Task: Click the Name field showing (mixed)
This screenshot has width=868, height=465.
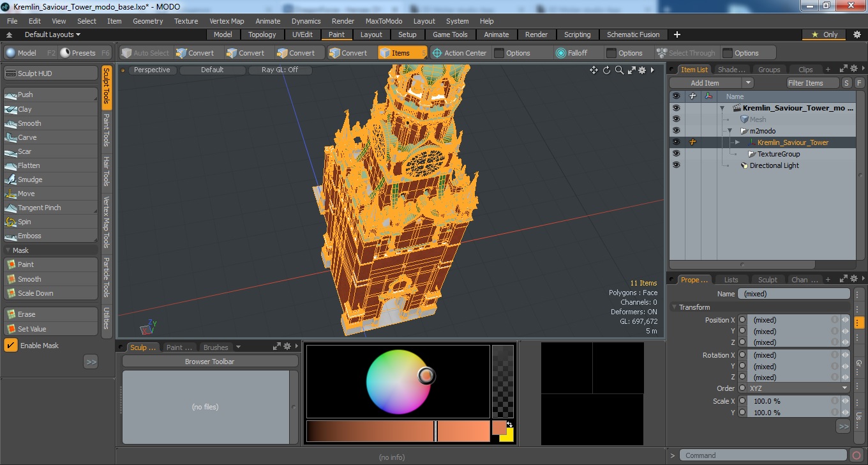Action: 794,294
